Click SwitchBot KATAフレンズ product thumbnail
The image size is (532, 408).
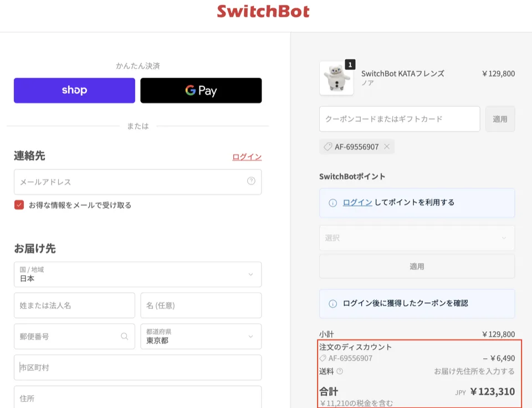coord(336,78)
